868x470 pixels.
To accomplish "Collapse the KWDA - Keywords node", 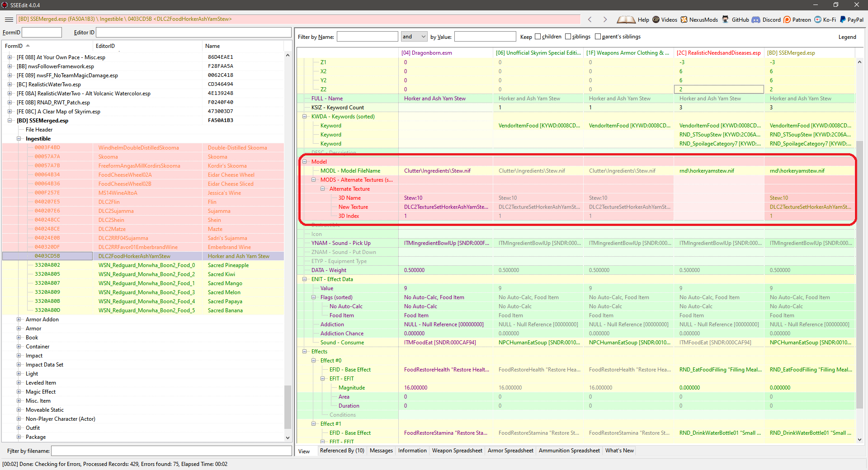I will (305, 117).
